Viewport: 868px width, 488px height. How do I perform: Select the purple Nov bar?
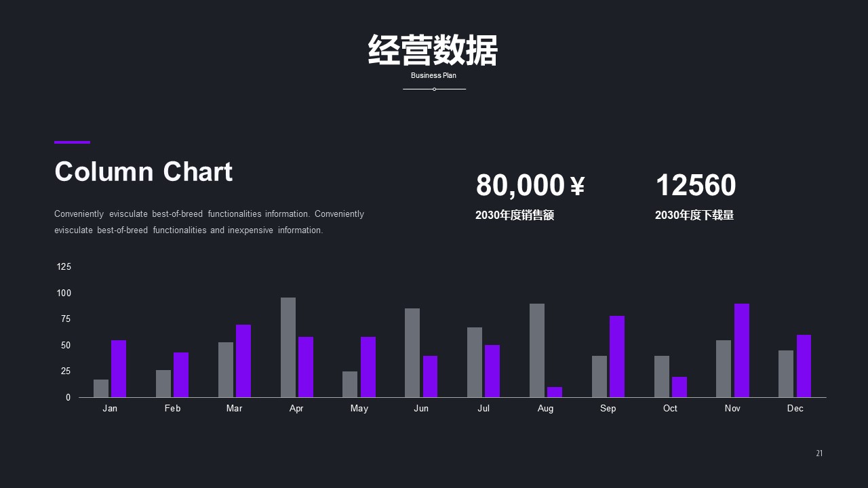[742, 350]
